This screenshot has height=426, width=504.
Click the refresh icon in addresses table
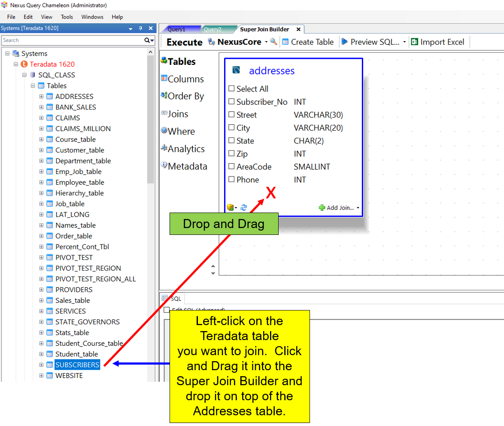tap(244, 207)
